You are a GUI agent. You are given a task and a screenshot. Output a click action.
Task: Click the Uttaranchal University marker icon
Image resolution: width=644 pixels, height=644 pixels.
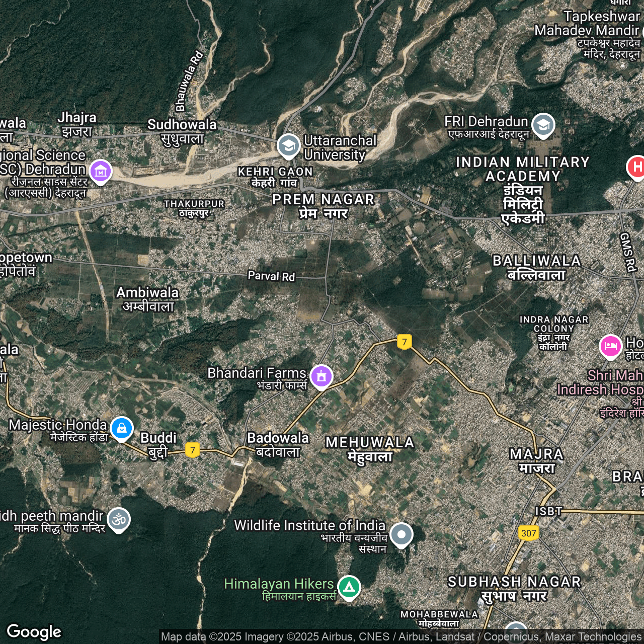tap(288, 146)
